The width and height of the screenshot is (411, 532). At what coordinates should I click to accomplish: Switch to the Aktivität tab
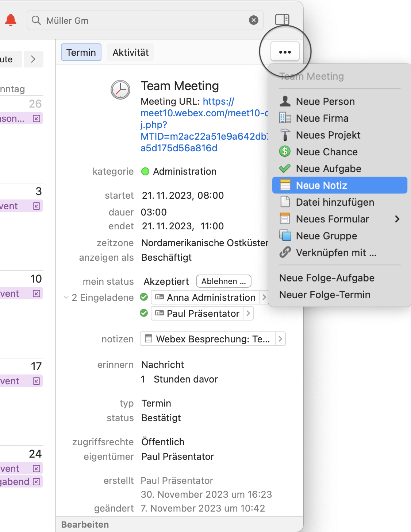point(131,53)
